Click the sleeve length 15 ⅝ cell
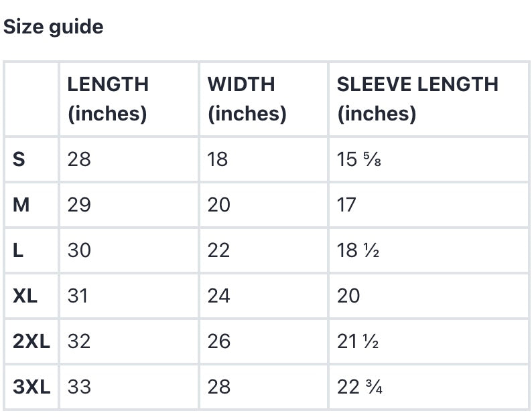This screenshot has height=417, width=532. click(359, 159)
